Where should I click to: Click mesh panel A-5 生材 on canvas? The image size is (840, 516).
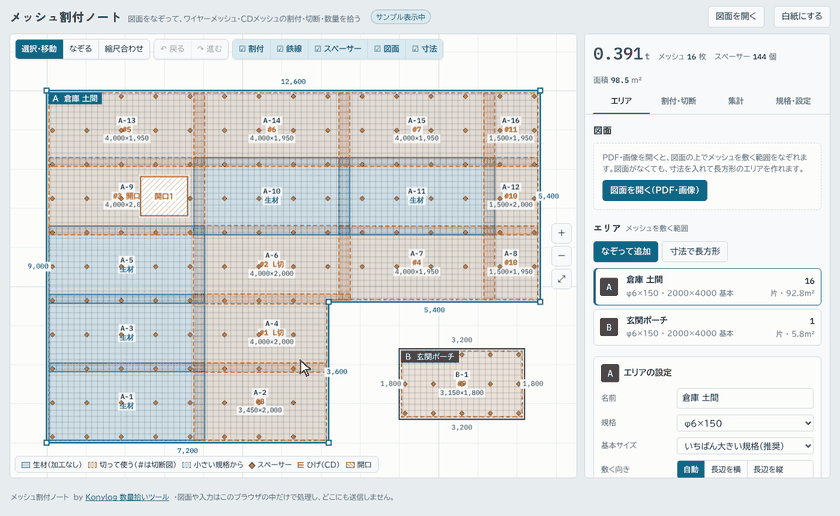(126, 264)
